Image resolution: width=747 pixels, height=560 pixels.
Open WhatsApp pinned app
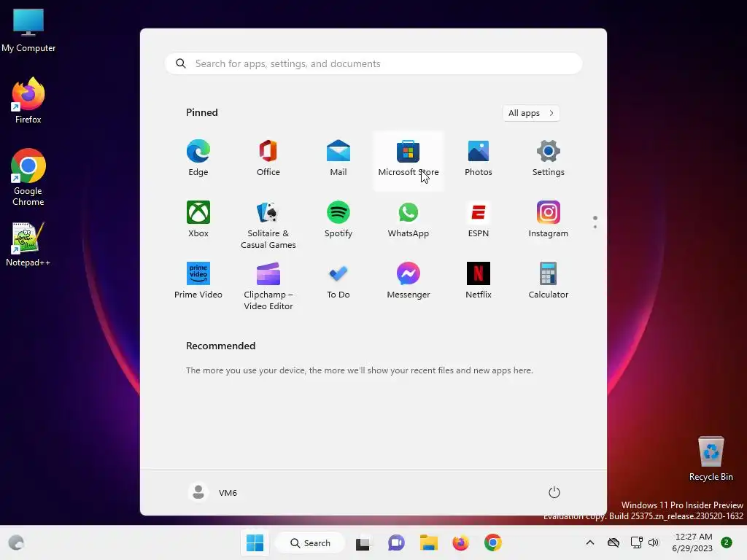click(409, 219)
